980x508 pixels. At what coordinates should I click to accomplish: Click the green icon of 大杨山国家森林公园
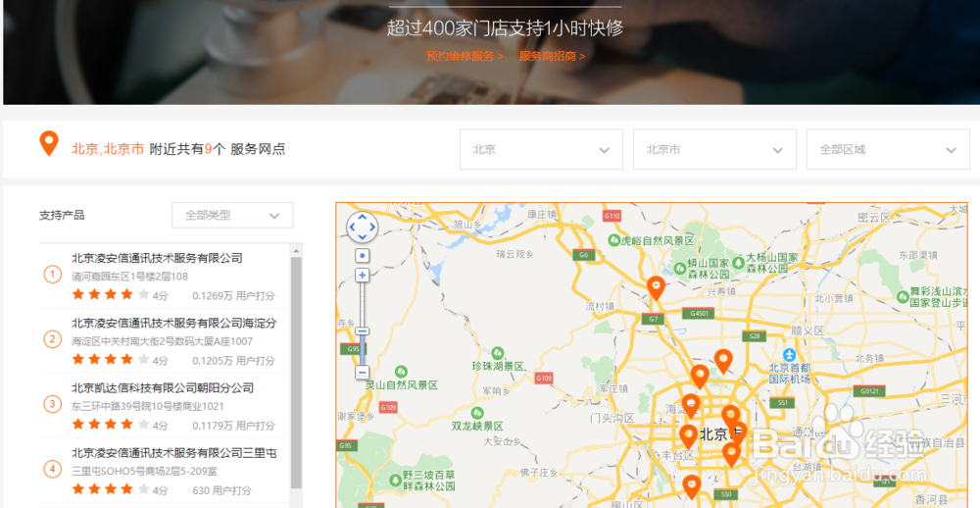738,263
